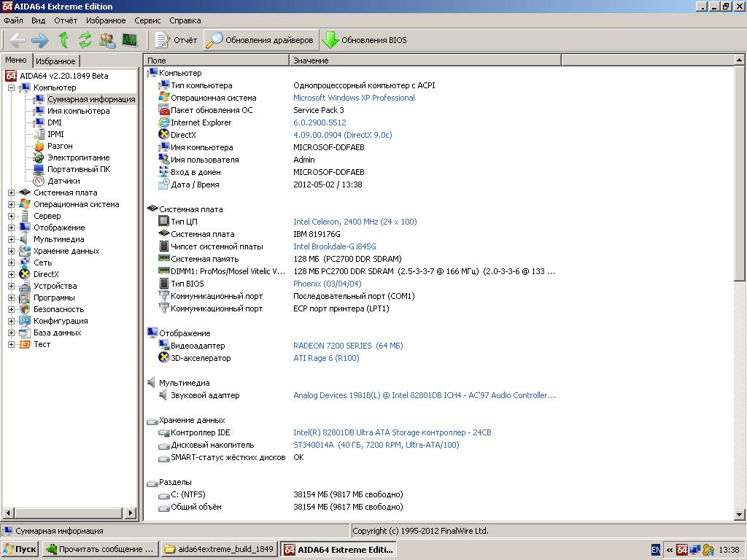Open the Справка menu

point(185,20)
